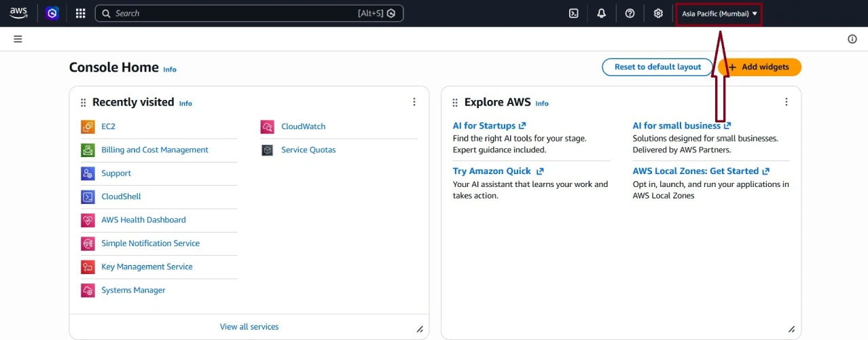
Task: Open Billing and Cost Management
Action: (155, 150)
